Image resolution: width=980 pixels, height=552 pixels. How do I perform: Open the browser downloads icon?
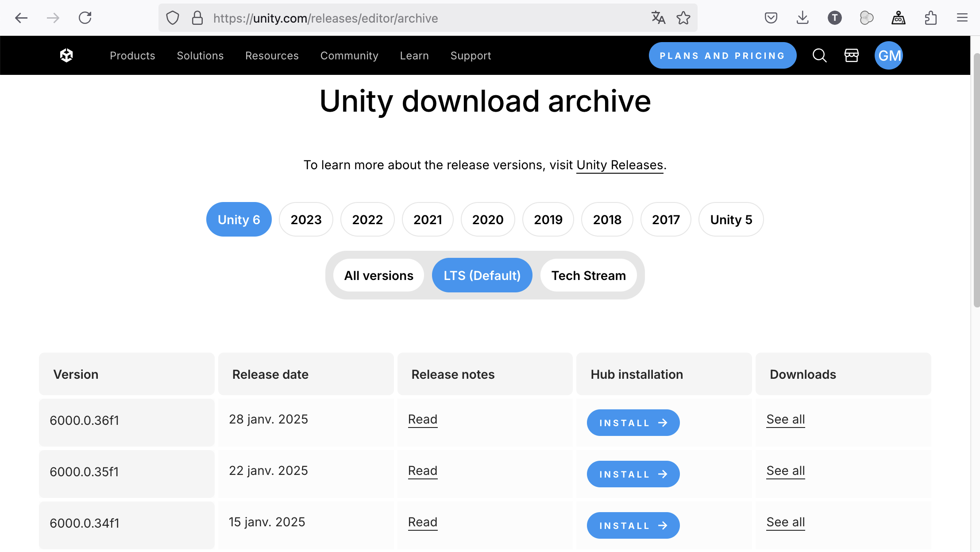[x=803, y=18]
